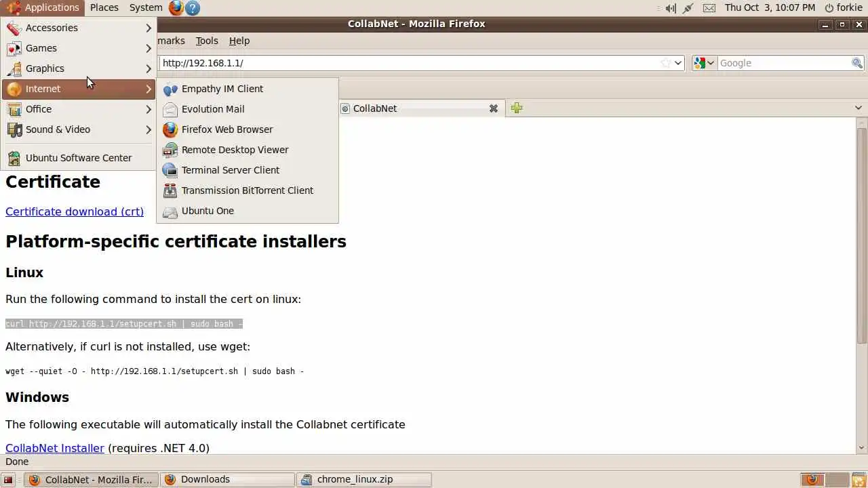Open the list all tabs dropdown
Image resolution: width=868 pixels, height=488 pixels.
858,108
